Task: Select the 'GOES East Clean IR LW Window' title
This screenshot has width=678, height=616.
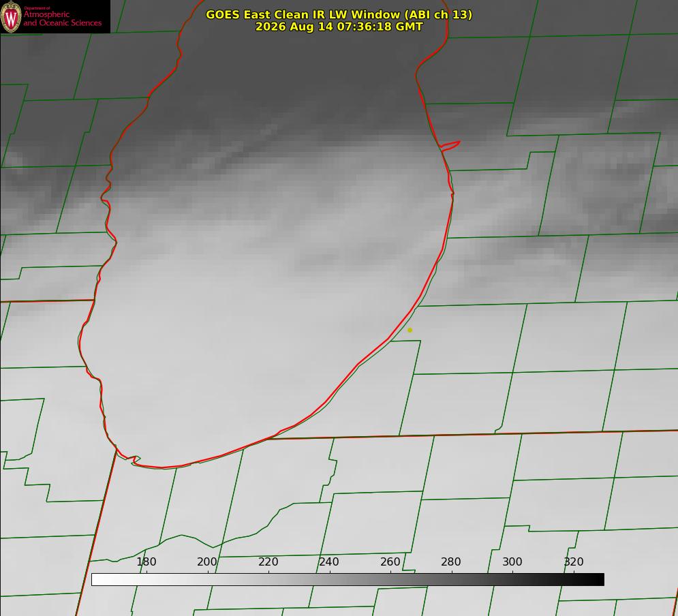Action: [339, 14]
